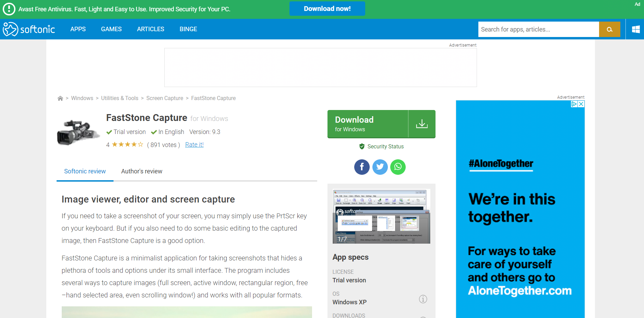The image size is (644, 318).
Task: Click the '( 891 votes )' text
Action: 164,145
